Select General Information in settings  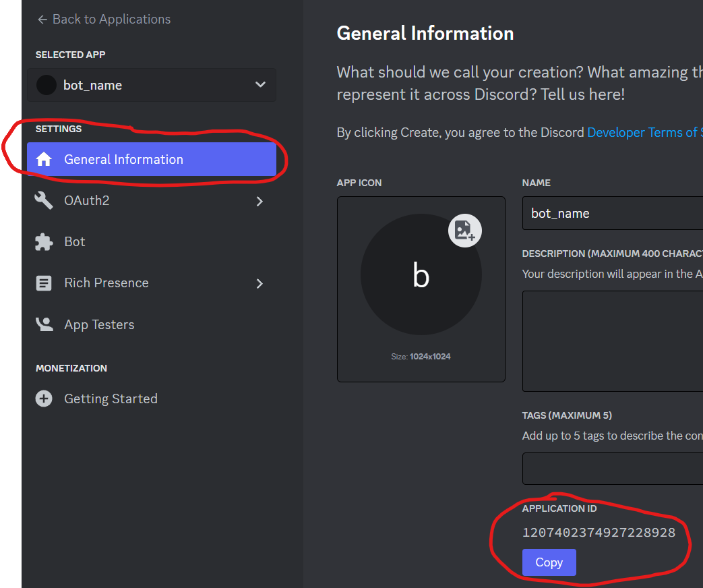pos(152,159)
